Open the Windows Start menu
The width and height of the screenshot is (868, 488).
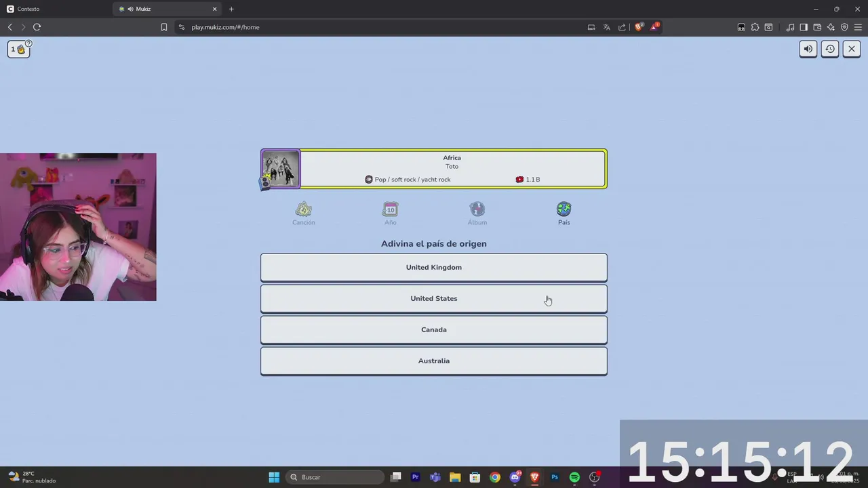274,477
